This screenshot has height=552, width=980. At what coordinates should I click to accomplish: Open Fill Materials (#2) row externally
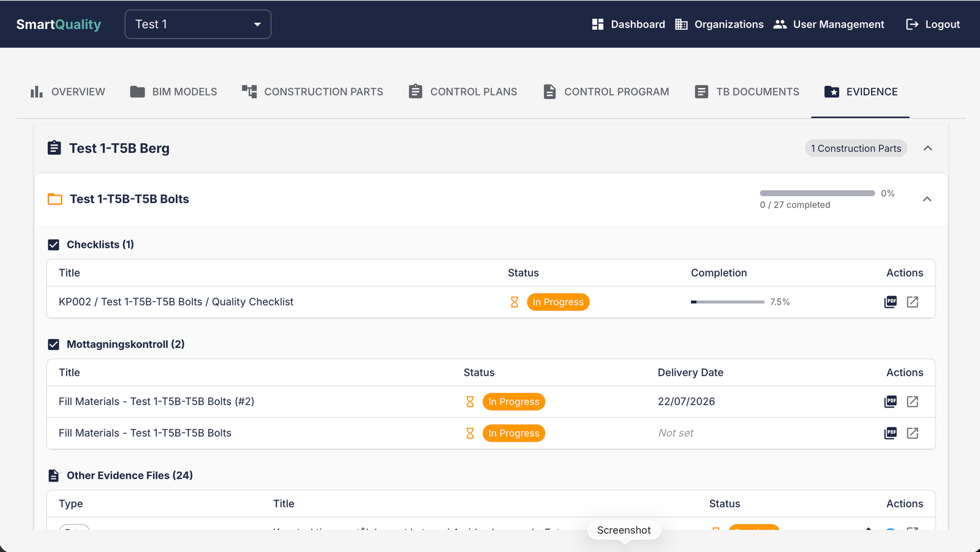913,401
